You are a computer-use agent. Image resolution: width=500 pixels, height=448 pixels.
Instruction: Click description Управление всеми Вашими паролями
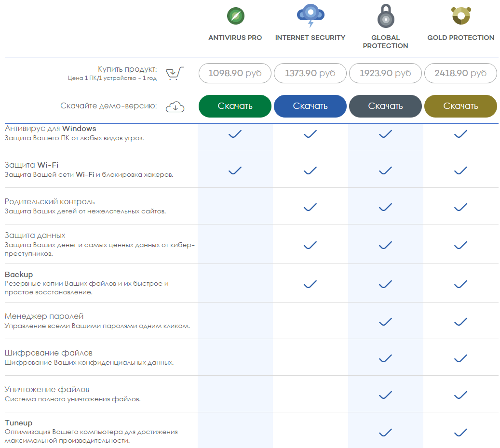pyautogui.click(x=97, y=326)
